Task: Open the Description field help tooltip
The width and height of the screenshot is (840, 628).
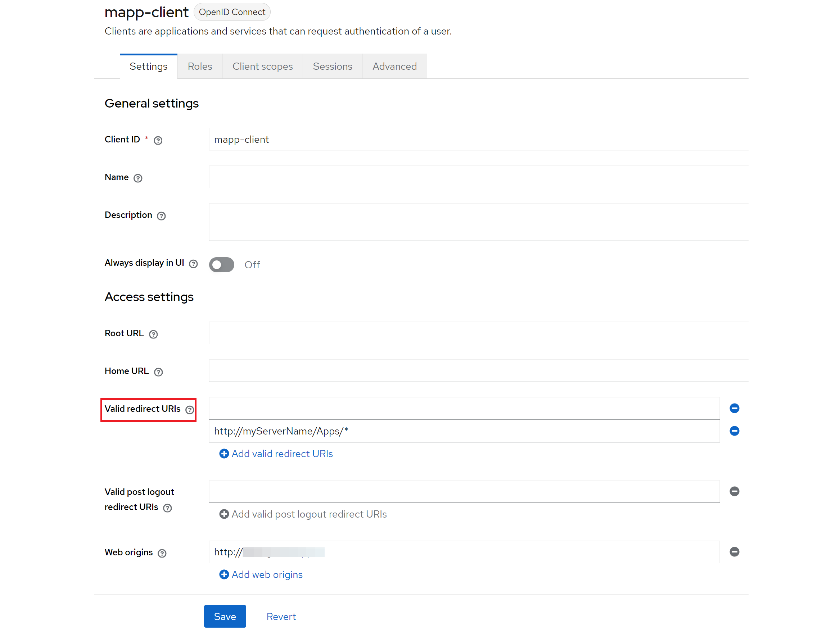Action: 161,216
